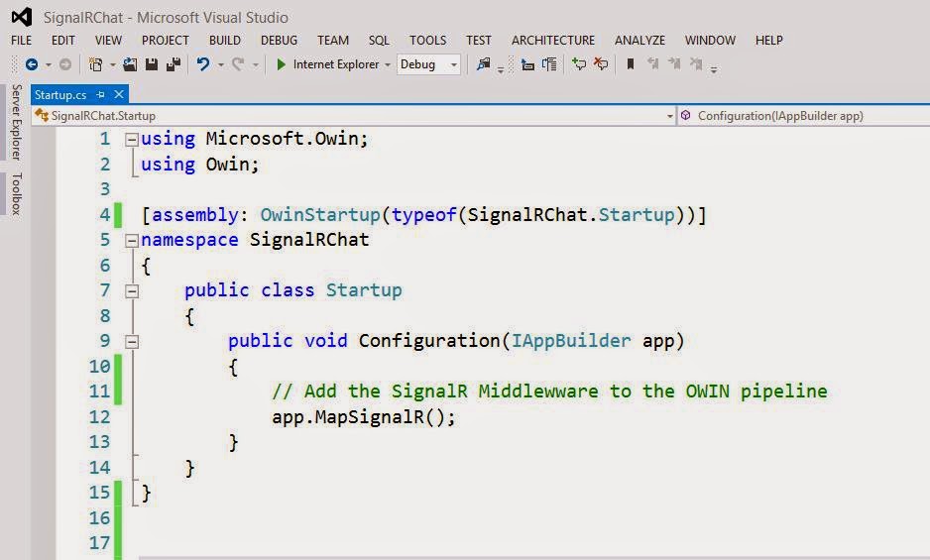Viewport: 930px width, 560px height.
Task: Open the ANALYZE menu
Action: (x=639, y=41)
